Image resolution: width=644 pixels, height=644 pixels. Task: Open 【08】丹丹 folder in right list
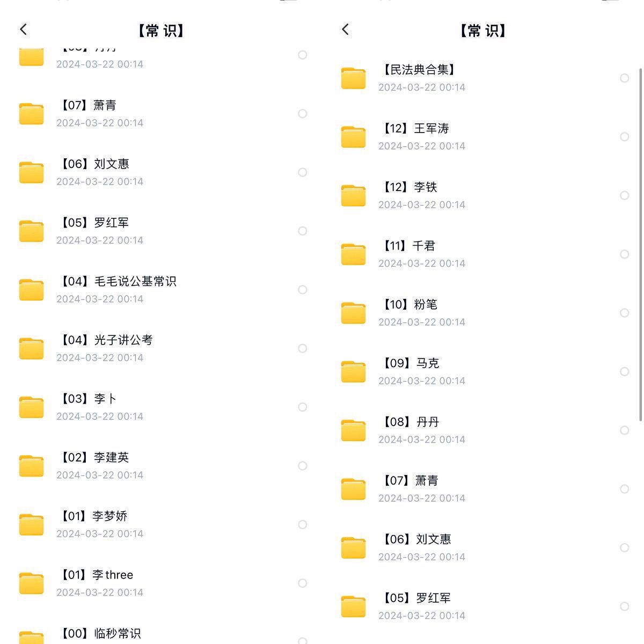click(x=483, y=430)
